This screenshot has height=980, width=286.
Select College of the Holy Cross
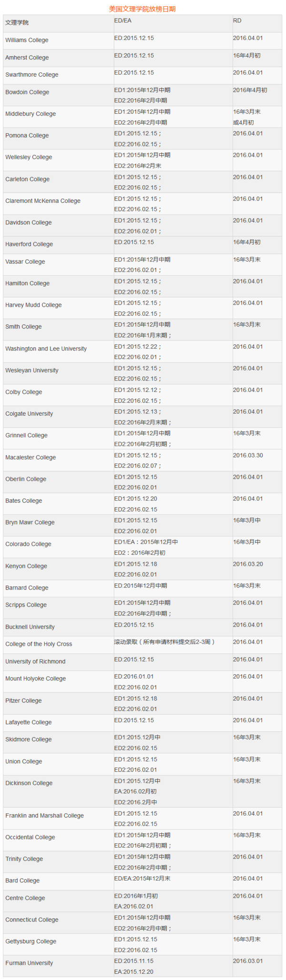click(39, 644)
